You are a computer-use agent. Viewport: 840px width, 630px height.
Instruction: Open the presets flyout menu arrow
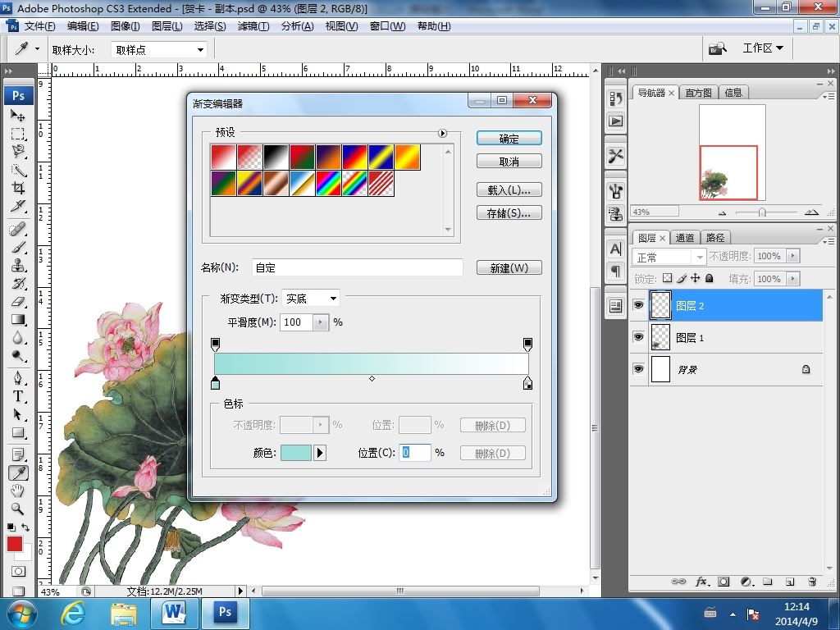pos(442,133)
